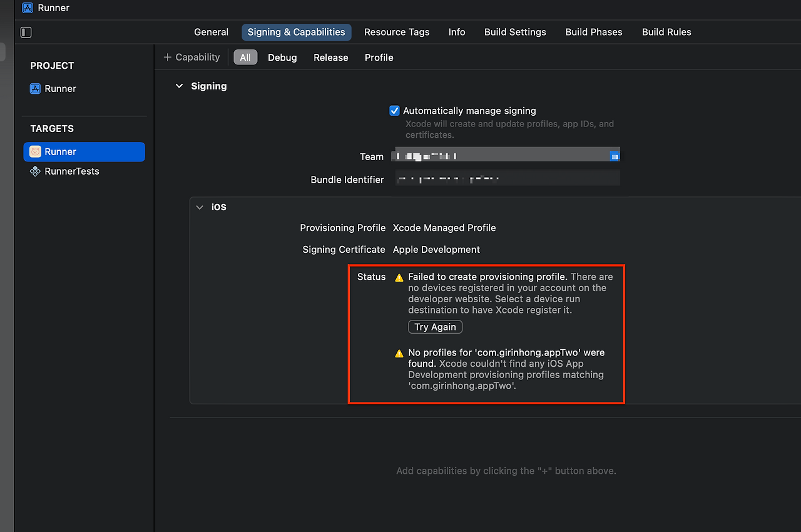801x532 pixels.
Task: Click the 'Add capabilities by clicking' hint text
Action: click(x=506, y=471)
